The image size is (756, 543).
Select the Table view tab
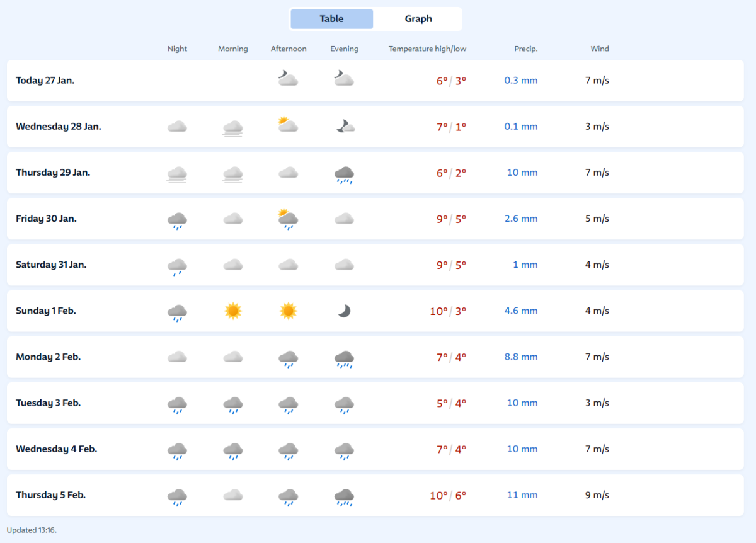(x=331, y=19)
